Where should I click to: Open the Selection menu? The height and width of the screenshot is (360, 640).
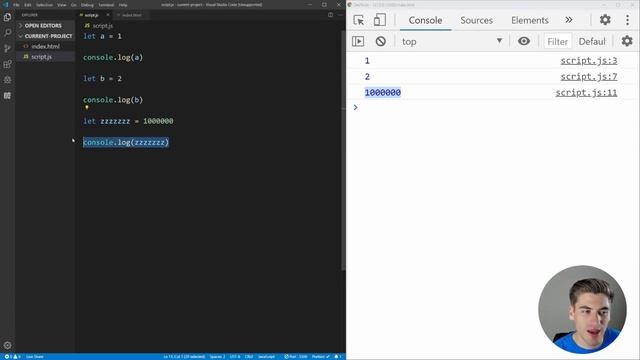click(x=44, y=5)
